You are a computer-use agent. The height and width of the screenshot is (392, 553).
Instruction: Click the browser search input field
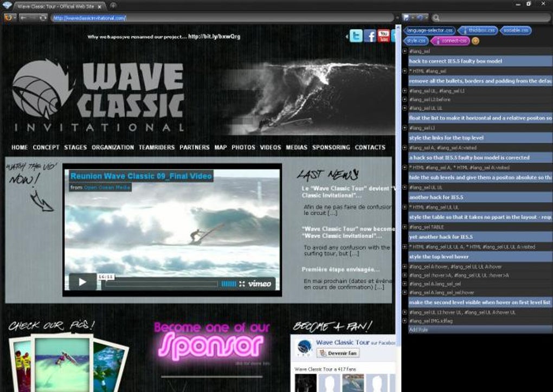[x=492, y=18]
